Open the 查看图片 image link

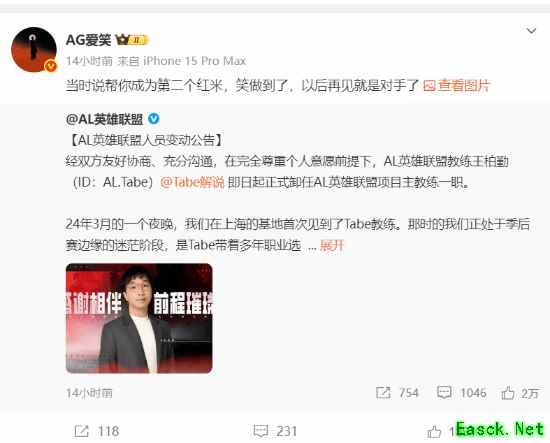463,85
